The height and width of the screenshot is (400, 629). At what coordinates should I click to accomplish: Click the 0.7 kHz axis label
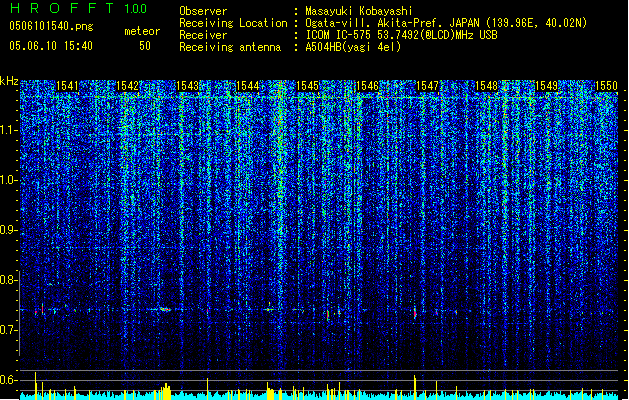[x=8, y=330]
